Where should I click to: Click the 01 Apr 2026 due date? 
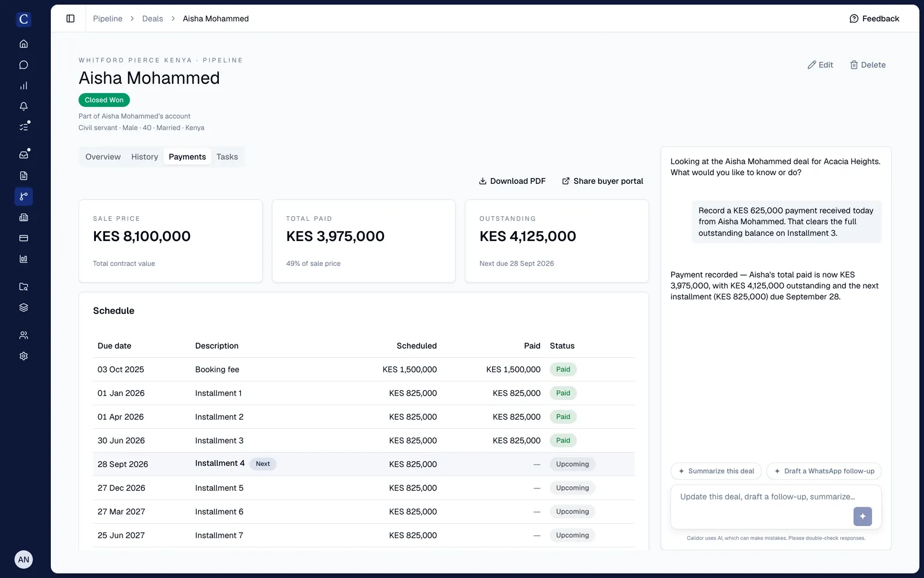click(121, 417)
